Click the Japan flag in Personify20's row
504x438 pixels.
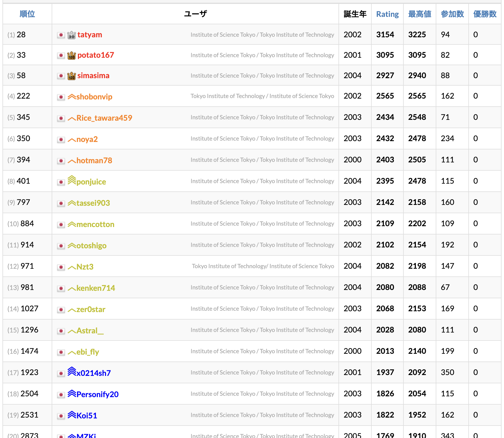[x=61, y=395]
